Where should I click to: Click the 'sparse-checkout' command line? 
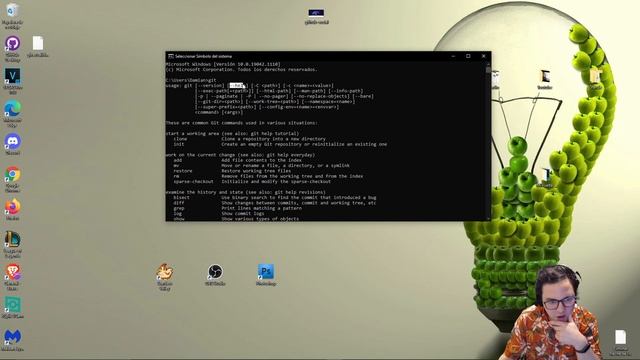coord(252,181)
